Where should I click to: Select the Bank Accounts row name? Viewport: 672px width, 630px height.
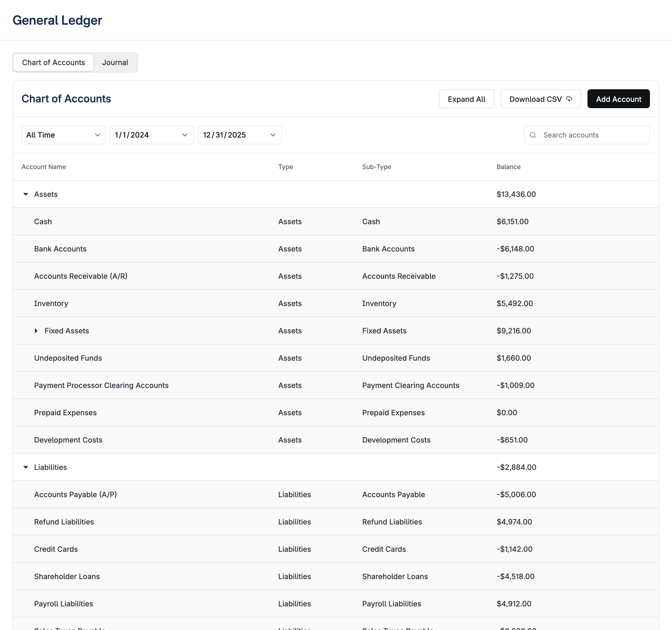(x=60, y=249)
